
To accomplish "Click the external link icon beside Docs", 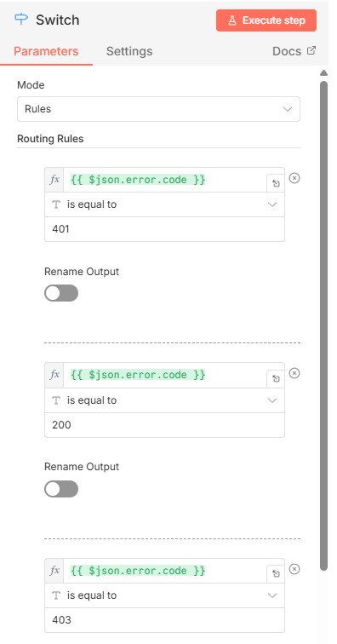I will 311,51.
